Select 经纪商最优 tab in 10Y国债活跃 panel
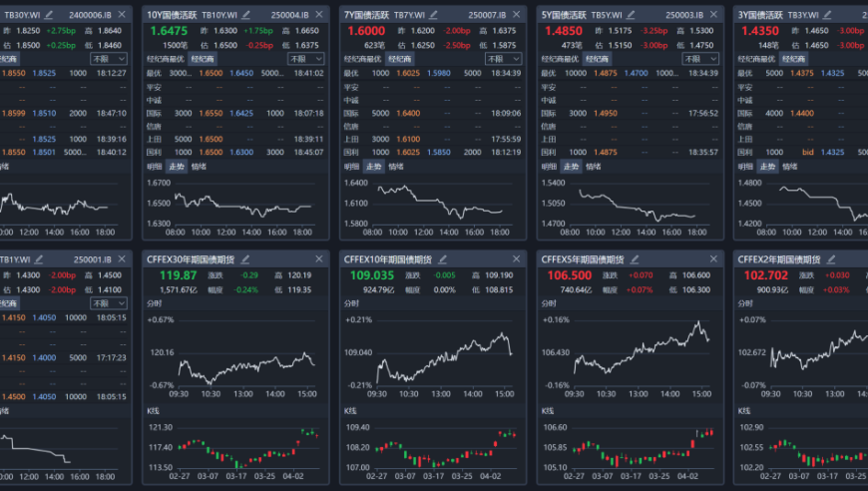This screenshot has height=491, width=868. click(166, 59)
